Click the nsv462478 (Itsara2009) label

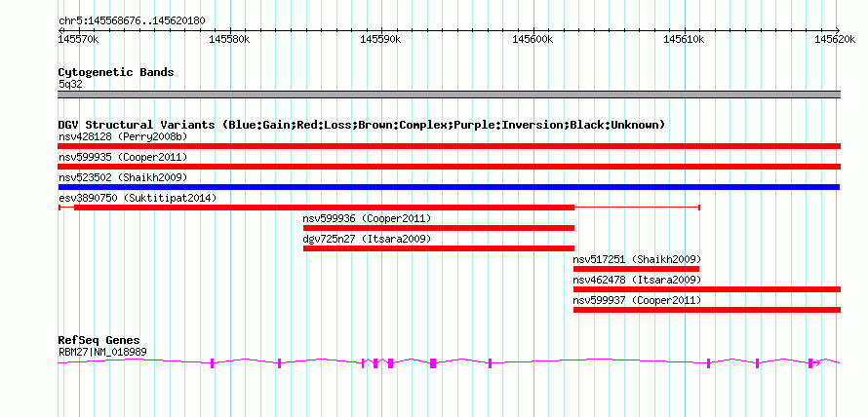tap(637, 280)
